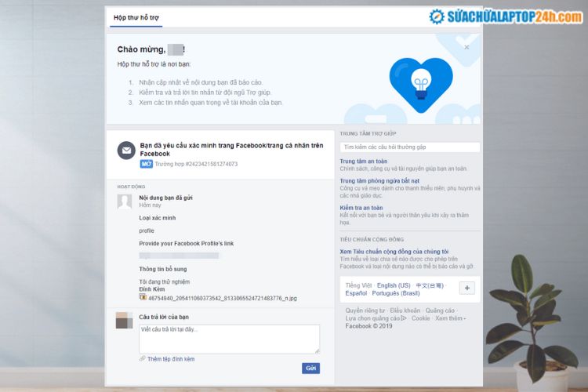The width and height of the screenshot is (588, 392).
Task: Click the blurred Facebook profile link
Action: pyautogui.click(x=179, y=256)
